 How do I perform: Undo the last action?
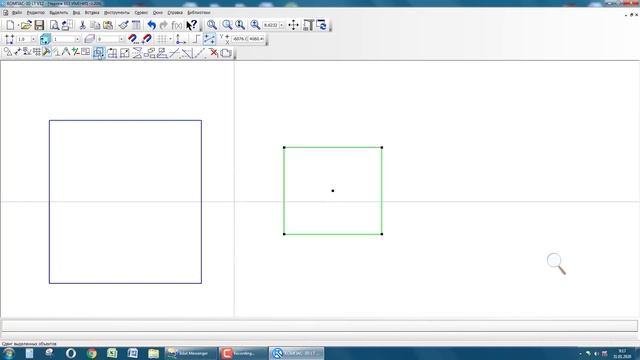[151, 25]
